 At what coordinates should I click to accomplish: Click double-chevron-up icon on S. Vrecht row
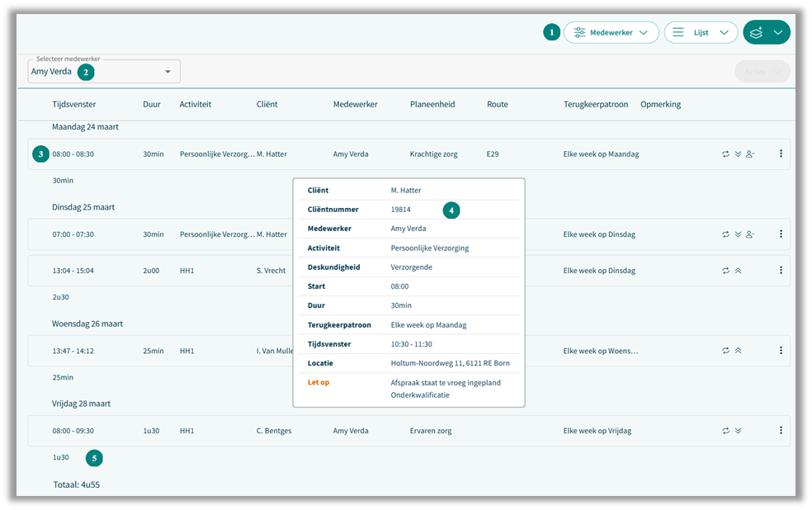pyautogui.click(x=738, y=271)
